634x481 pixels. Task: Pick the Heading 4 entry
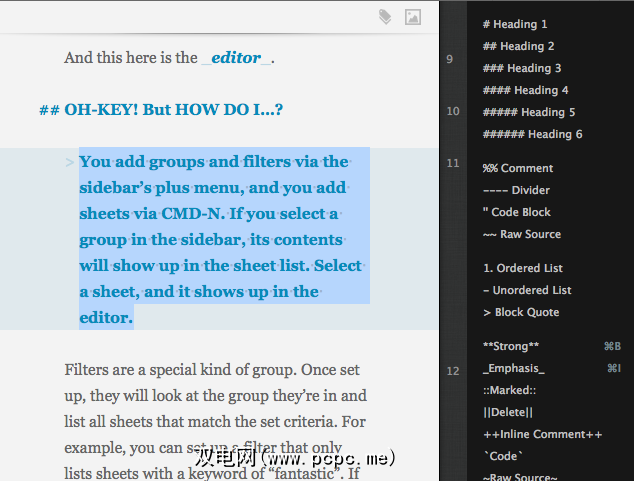(525, 90)
